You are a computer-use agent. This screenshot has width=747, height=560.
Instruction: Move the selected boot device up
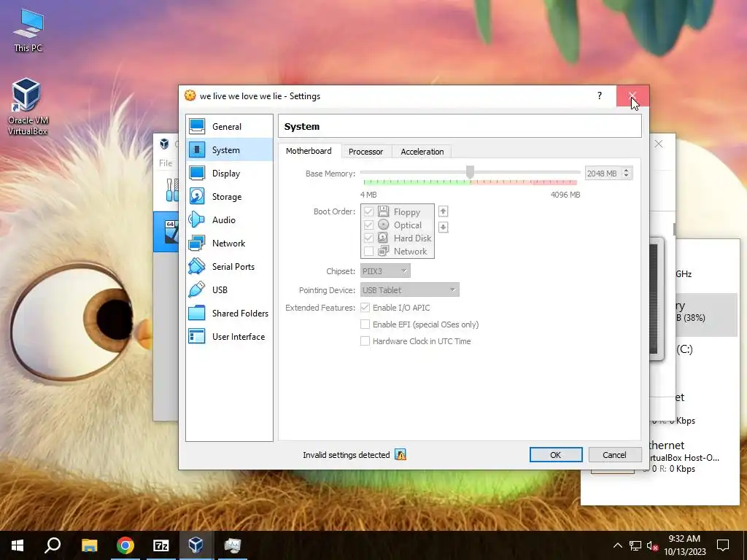tap(443, 211)
